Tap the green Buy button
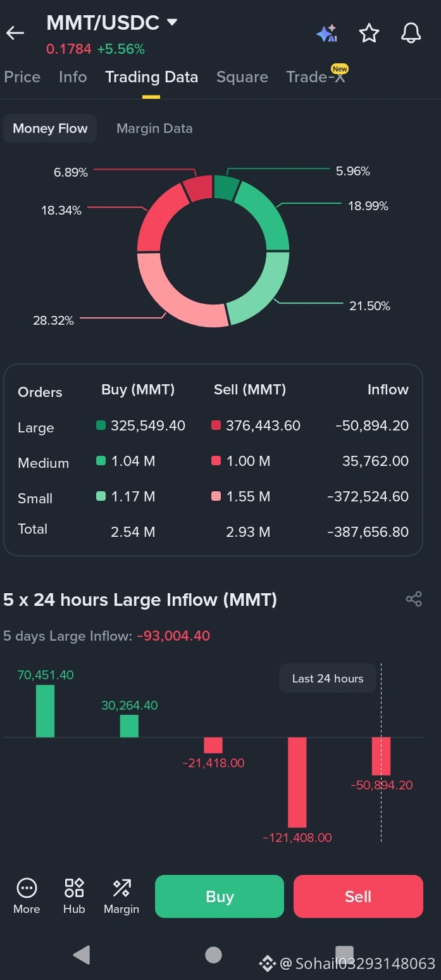 [220, 896]
